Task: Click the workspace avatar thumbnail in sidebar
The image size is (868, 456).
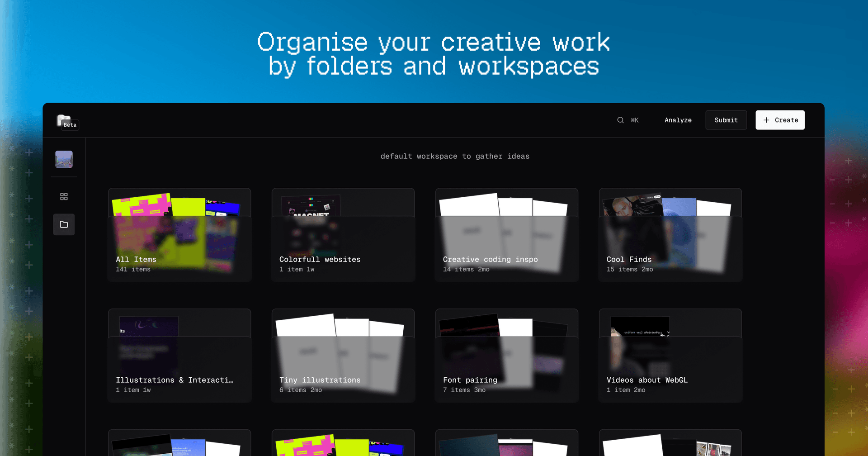Action: tap(64, 159)
